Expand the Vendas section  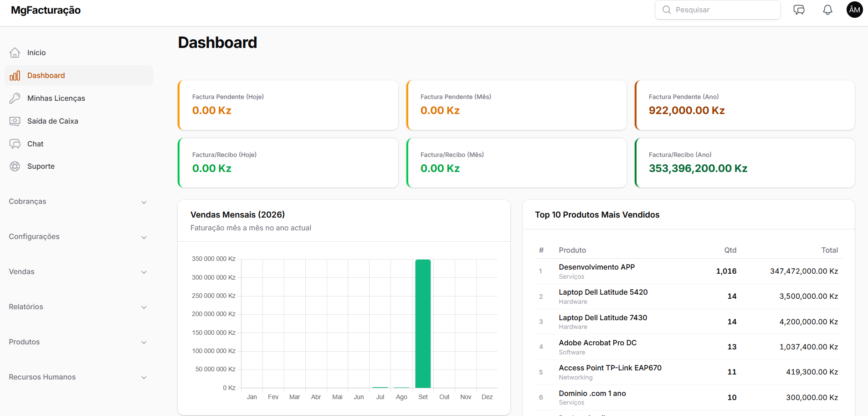(x=78, y=272)
